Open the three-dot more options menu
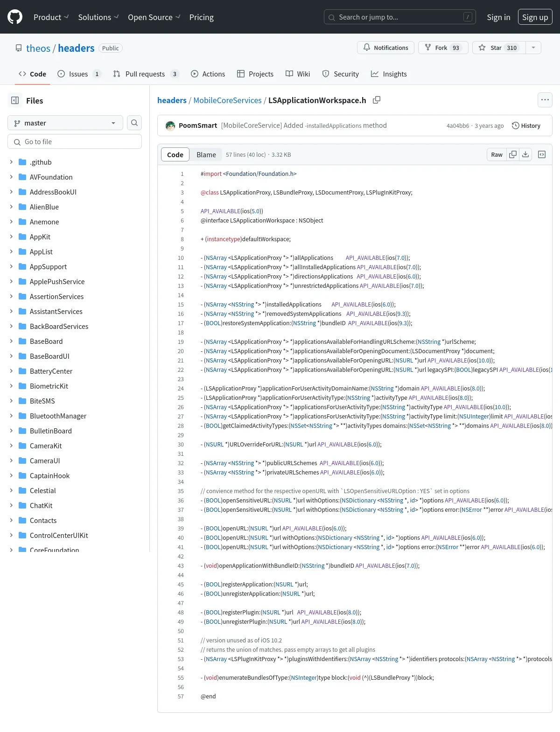Image resolution: width=560 pixels, height=732 pixels. [545, 100]
